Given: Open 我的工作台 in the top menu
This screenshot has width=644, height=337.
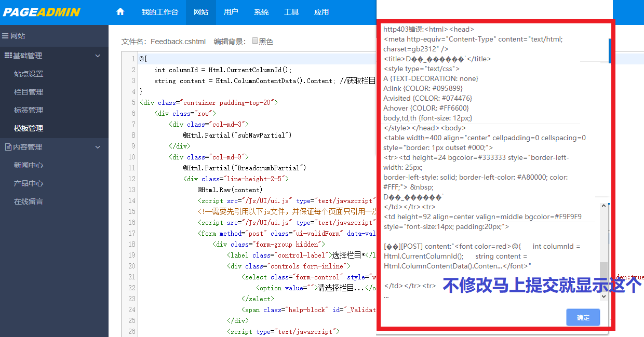Looking at the screenshot, I should coord(160,12).
